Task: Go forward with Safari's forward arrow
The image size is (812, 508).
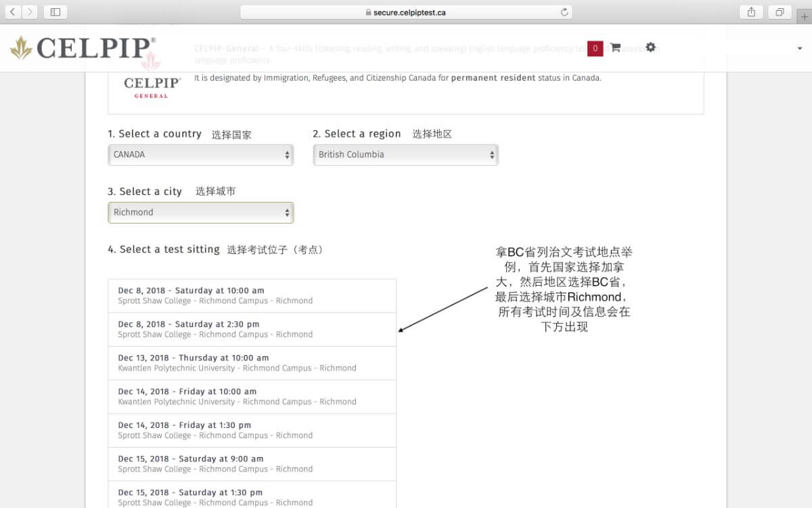Action: (30, 12)
